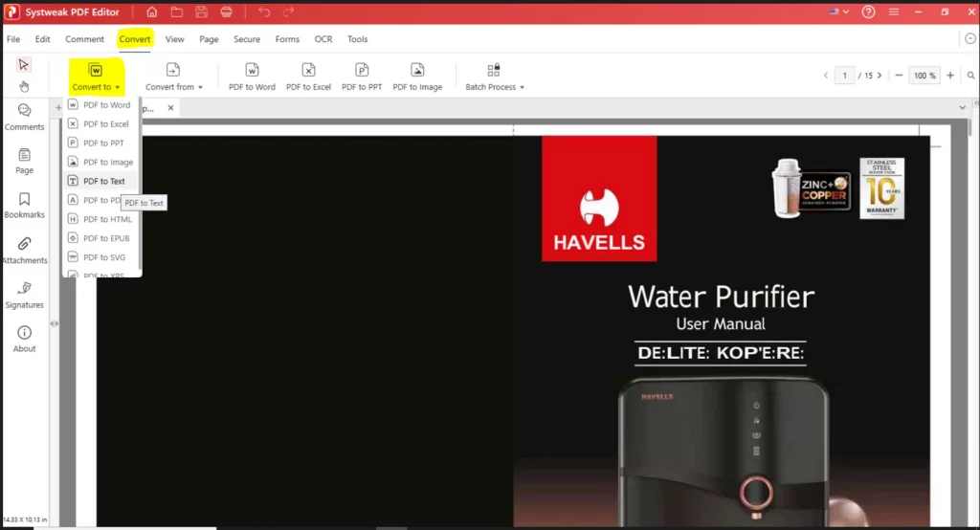
Task: Open the Forms tab
Action: click(287, 39)
